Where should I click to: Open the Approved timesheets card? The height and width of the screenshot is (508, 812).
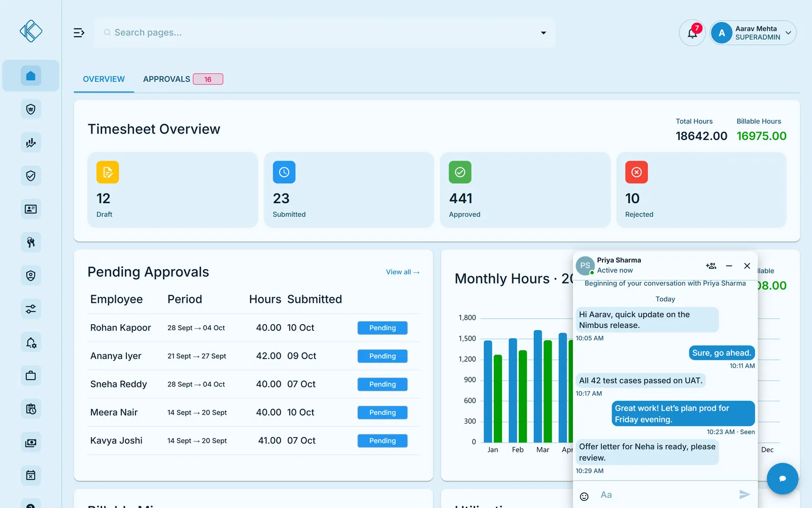pos(525,190)
